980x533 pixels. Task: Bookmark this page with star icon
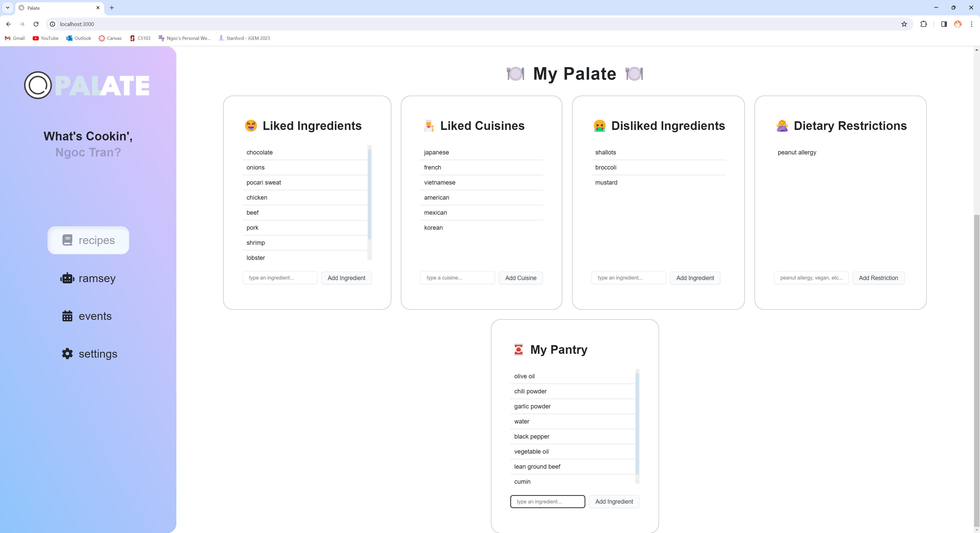pyautogui.click(x=904, y=24)
